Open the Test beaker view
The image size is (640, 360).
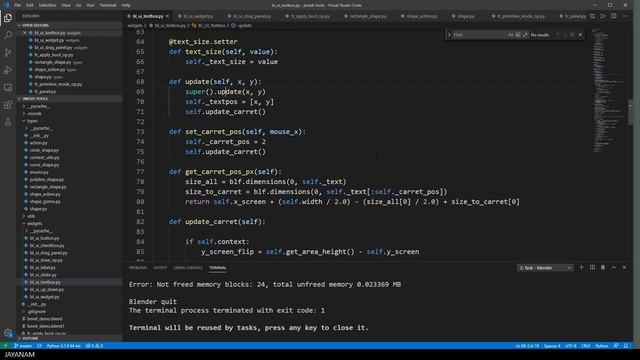click(x=8, y=122)
